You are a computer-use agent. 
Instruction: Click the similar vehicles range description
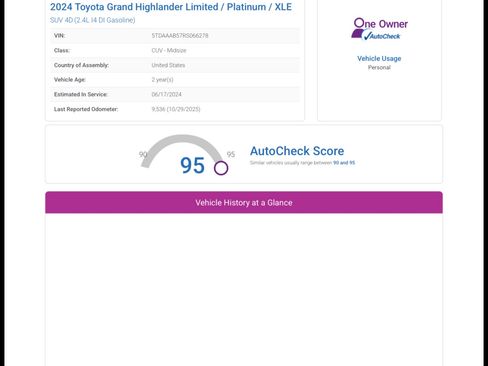point(303,163)
